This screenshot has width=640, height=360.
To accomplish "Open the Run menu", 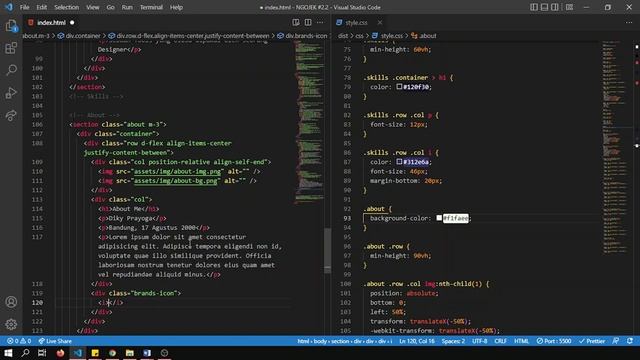I will tap(127, 7).
